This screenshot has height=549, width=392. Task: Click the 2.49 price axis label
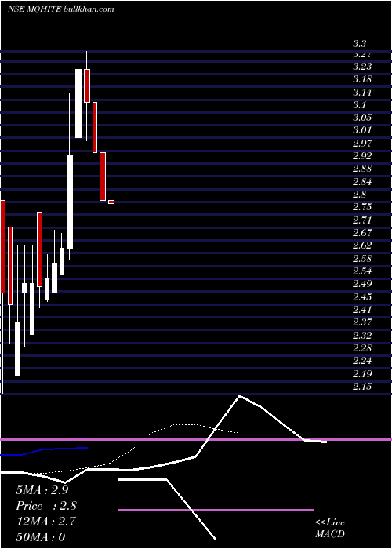coord(362,284)
